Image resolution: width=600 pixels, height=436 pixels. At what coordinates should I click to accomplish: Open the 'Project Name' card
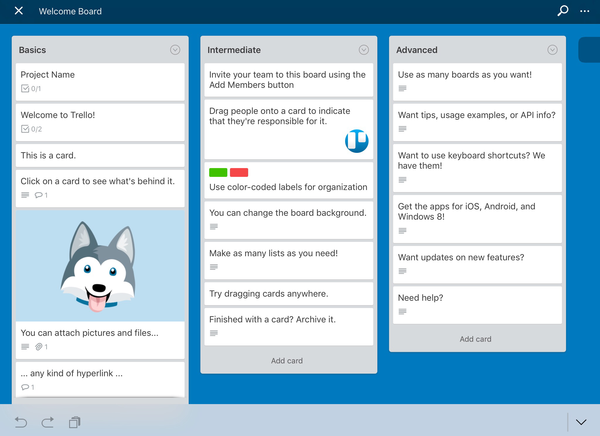100,82
